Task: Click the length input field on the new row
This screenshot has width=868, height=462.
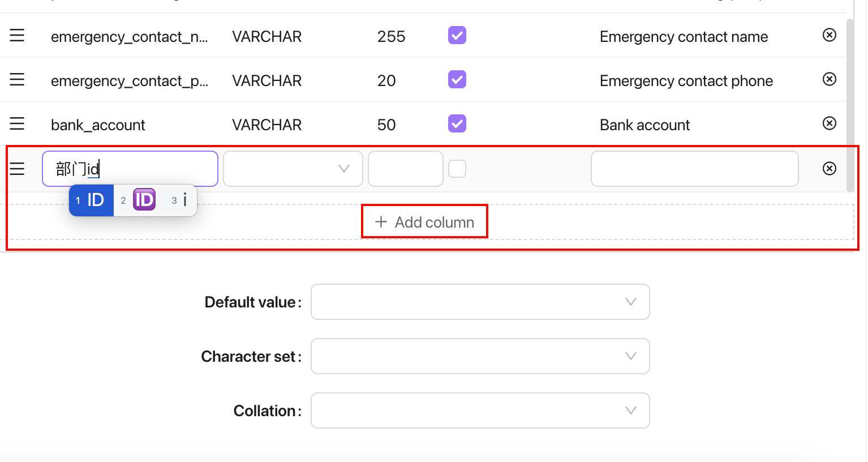Action: (405, 168)
